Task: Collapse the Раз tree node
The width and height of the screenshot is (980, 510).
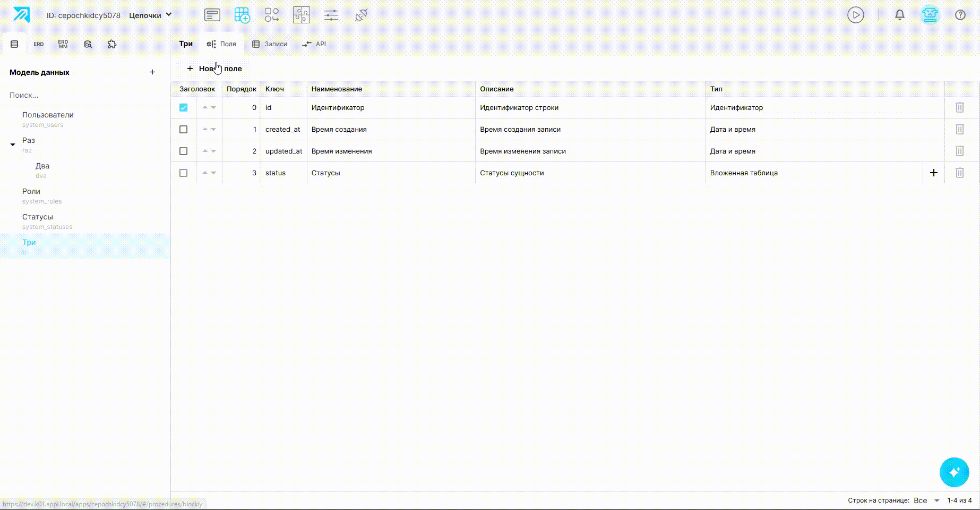Action: pos(13,144)
